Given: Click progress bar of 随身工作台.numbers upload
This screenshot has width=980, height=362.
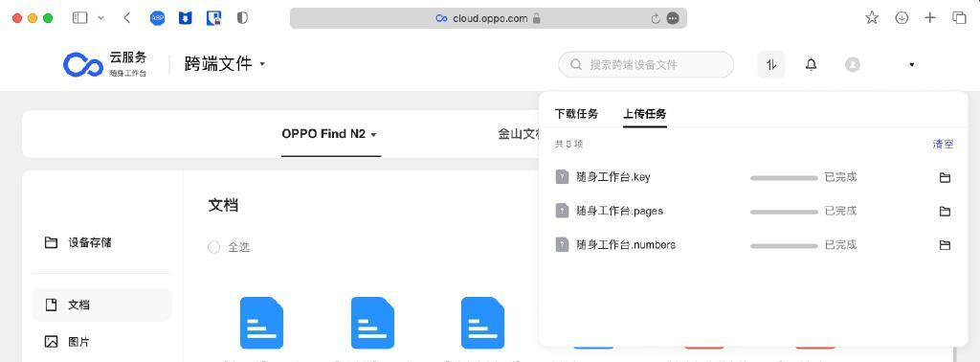Looking at the screenshot, I should pos(784,245).
